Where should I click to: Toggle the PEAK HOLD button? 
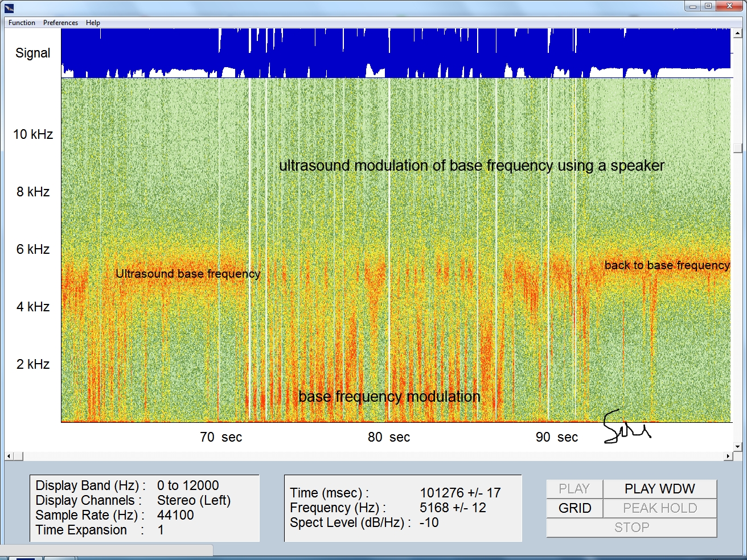[x=659, y=508]
